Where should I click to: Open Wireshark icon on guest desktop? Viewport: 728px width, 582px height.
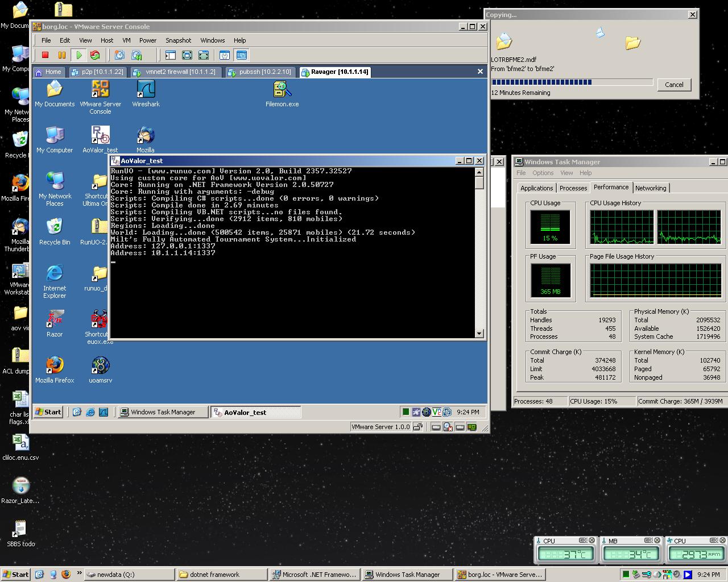click(146, 94)
